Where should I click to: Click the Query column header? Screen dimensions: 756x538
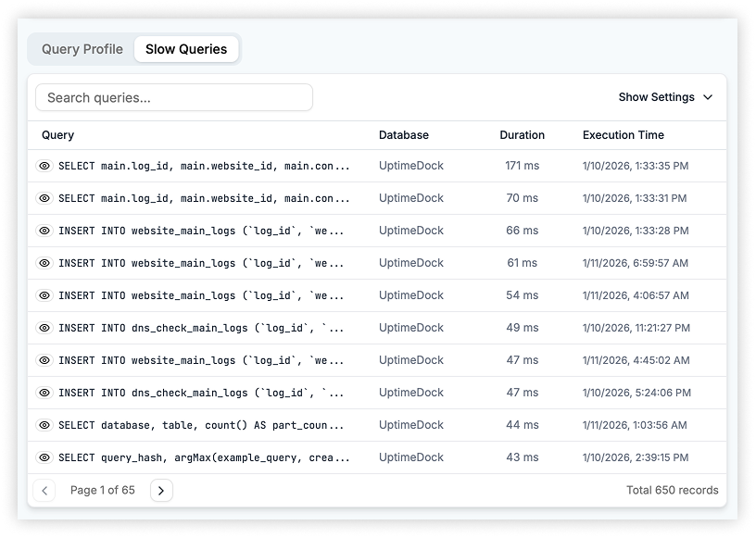click(x=57, y=135)
